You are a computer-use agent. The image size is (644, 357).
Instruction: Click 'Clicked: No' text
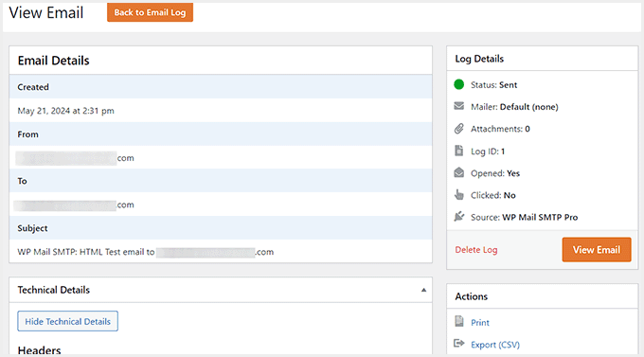(x=492, y=196)
